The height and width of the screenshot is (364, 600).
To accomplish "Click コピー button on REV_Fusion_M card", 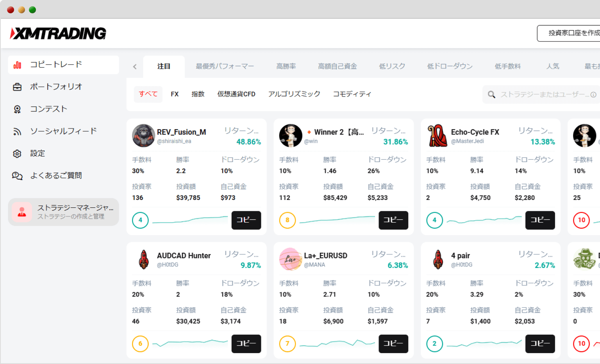I will (246, 220).
